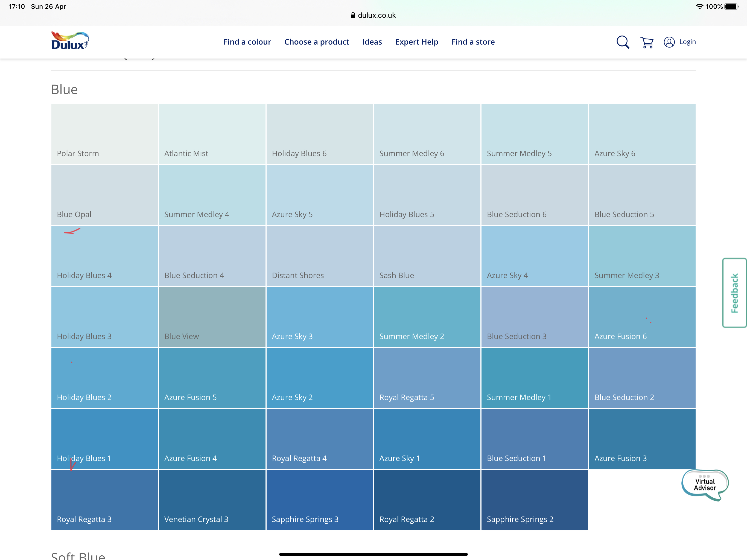Open the Ideas menu

pos(372,42)
